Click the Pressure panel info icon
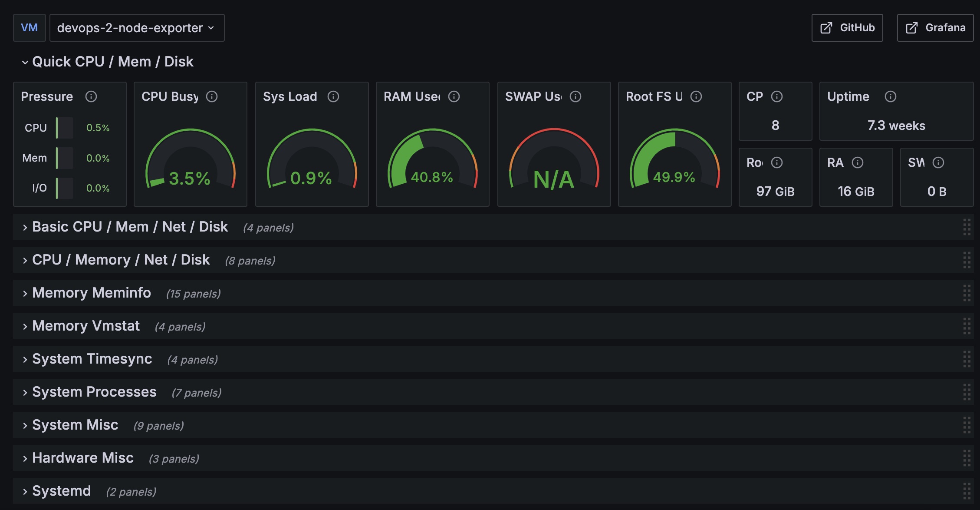Viewport: 980px width, 510px height. click(x=91, y=96)
